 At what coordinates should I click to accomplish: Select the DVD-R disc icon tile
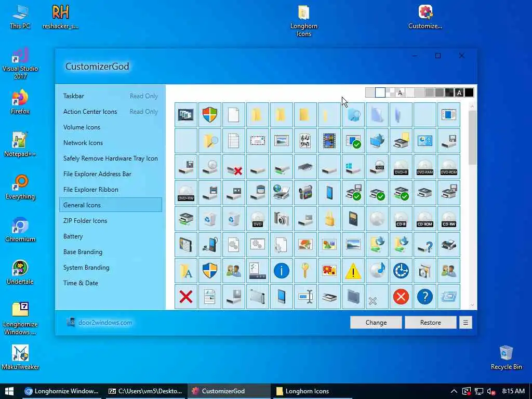point(401,167)
